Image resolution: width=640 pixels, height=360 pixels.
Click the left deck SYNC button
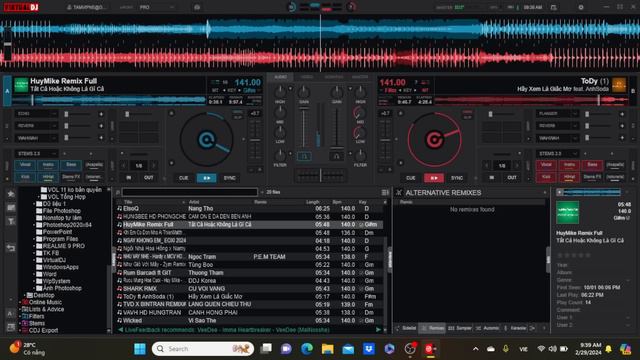tap(230, 178)
